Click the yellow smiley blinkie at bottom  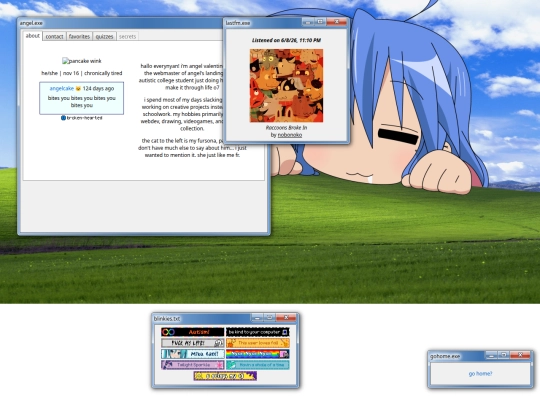(225, 376)
